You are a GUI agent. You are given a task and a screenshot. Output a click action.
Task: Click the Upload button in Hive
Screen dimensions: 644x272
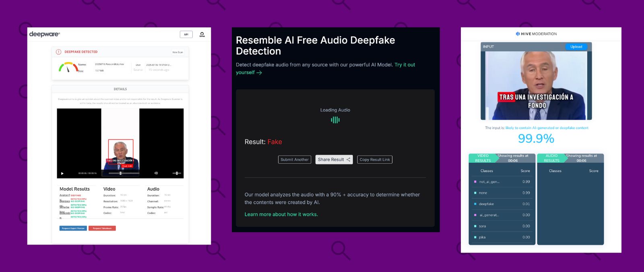click(x=576, y=47)
